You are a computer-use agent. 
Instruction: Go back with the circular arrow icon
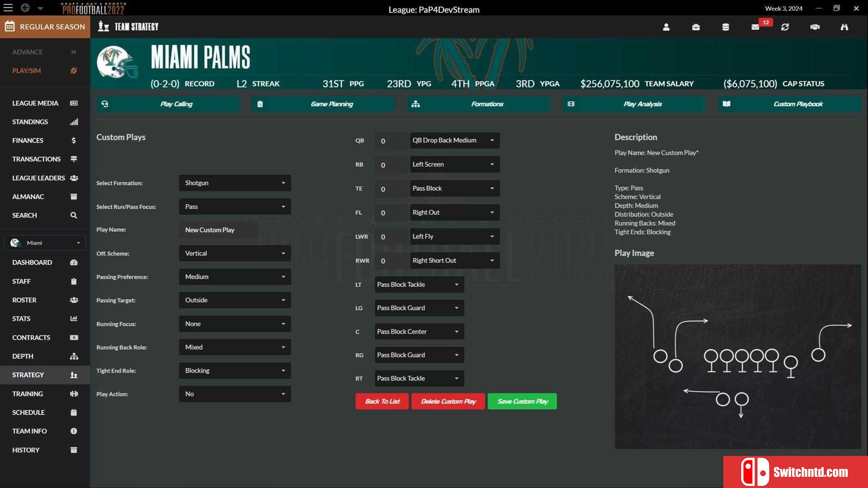coord(25,8)
